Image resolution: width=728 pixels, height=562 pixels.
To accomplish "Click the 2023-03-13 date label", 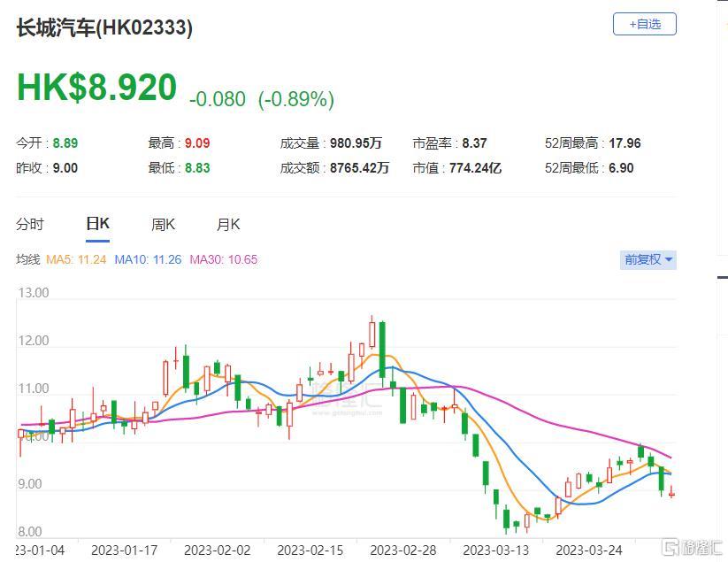I will click(496, 550).
